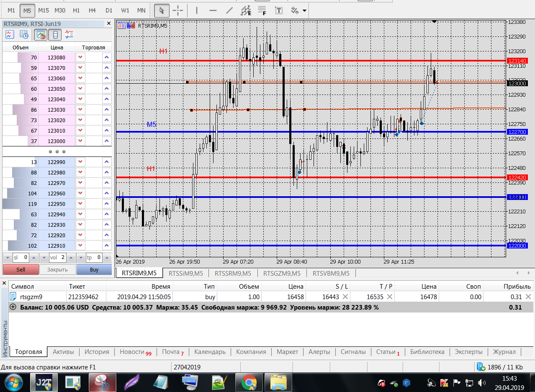Remove the stop loss 16443 with X
The image size is (535, 392).
click(345, 297)
